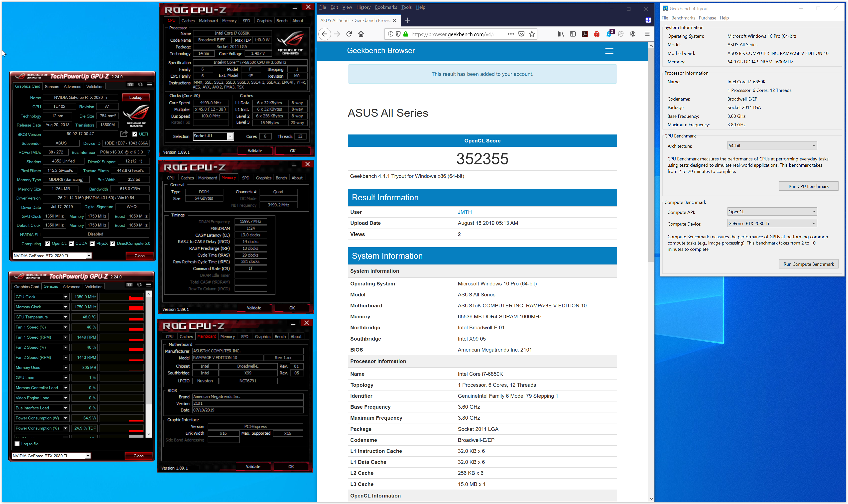The width and height of the screenshot is (848, 504).
Task: Click the red ladybug extension icon in Firefox toolbar
Action: coord(596,34)
